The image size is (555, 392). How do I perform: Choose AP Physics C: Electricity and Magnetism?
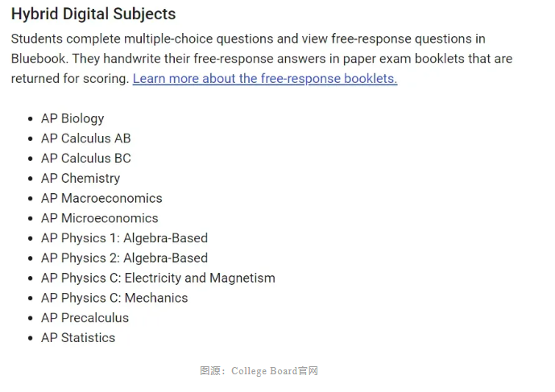click(x=158, y=278)
